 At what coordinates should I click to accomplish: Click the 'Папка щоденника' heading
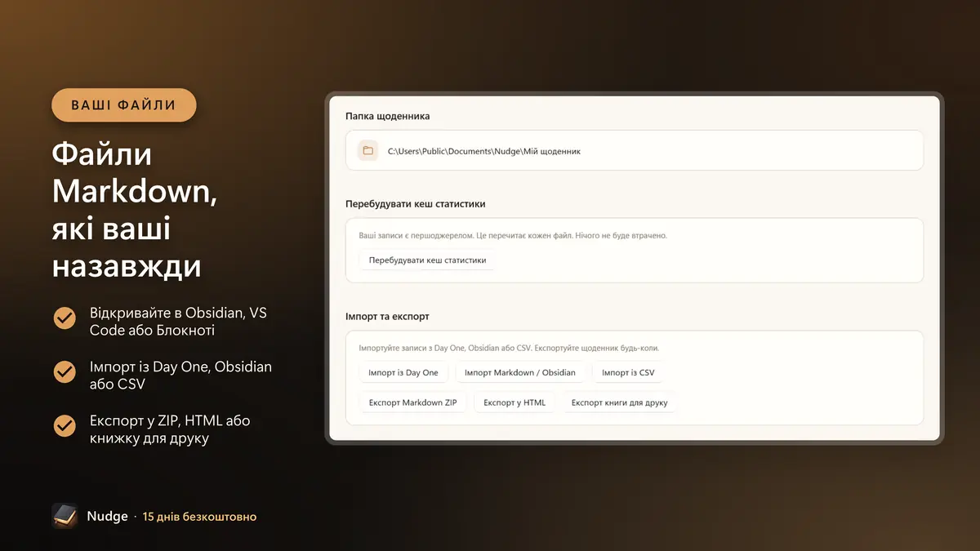coord(388,116)
